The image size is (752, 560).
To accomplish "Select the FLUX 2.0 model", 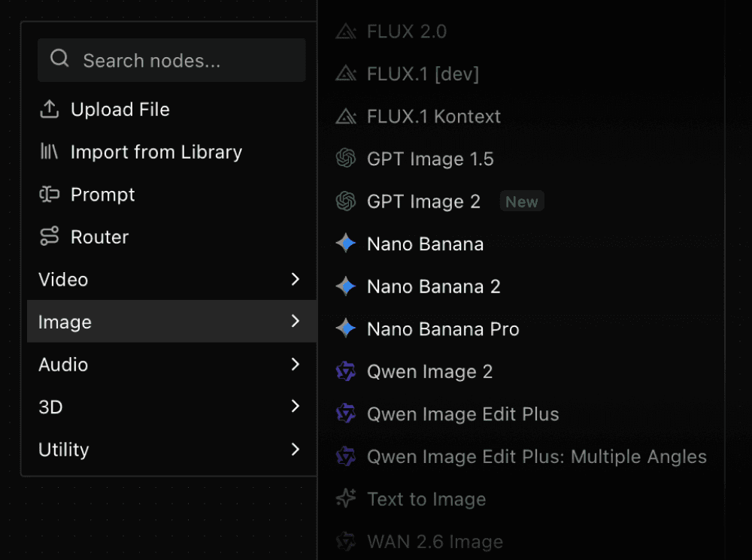I will click(407, 32).
